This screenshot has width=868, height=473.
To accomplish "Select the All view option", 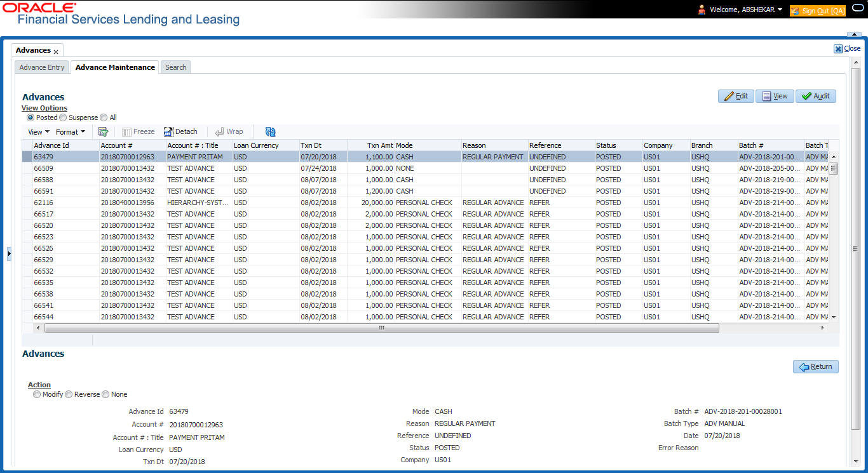I will tap(104, 117).
